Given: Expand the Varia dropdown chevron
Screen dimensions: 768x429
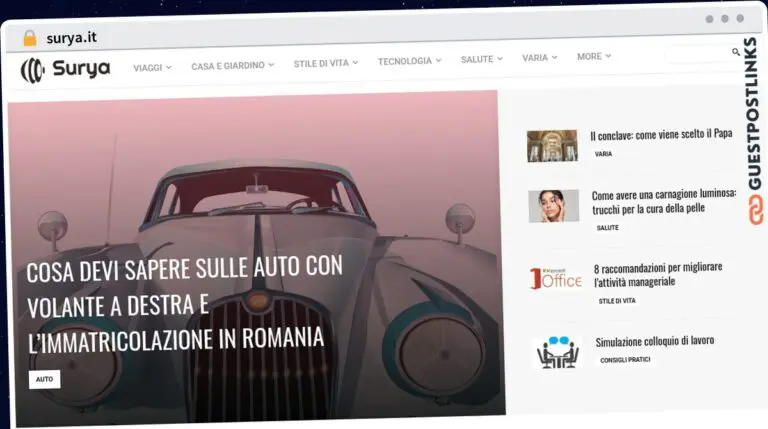Looking at the screenshot, I should pos(554,57).
